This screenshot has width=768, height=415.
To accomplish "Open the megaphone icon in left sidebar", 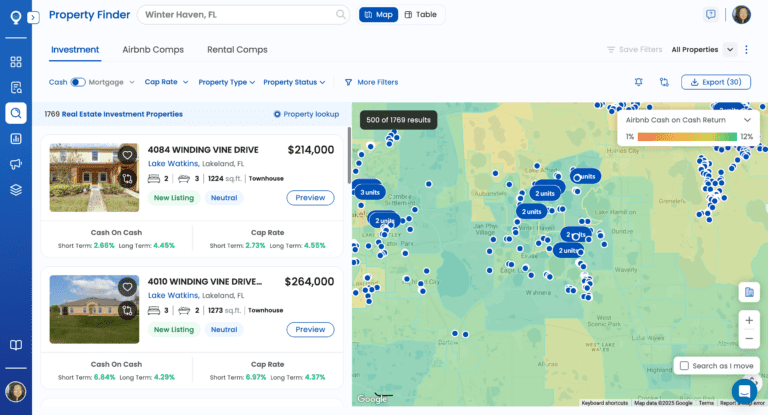I will point(16,164).
